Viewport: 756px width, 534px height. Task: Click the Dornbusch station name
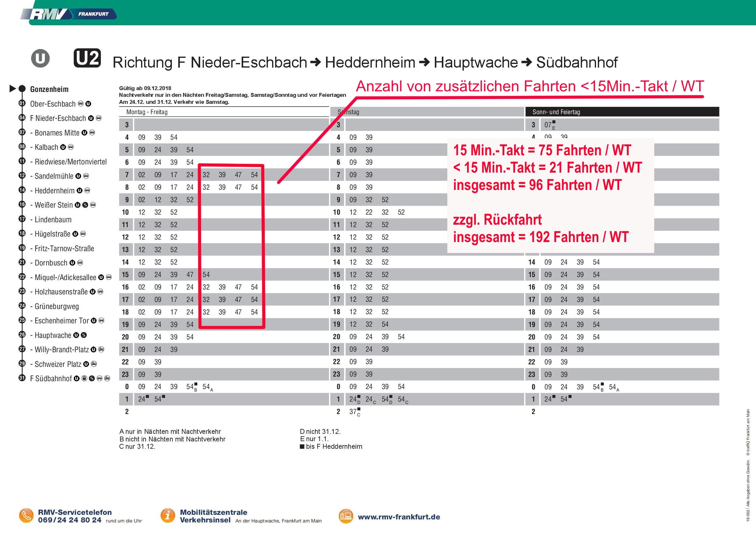click(51, 263)
